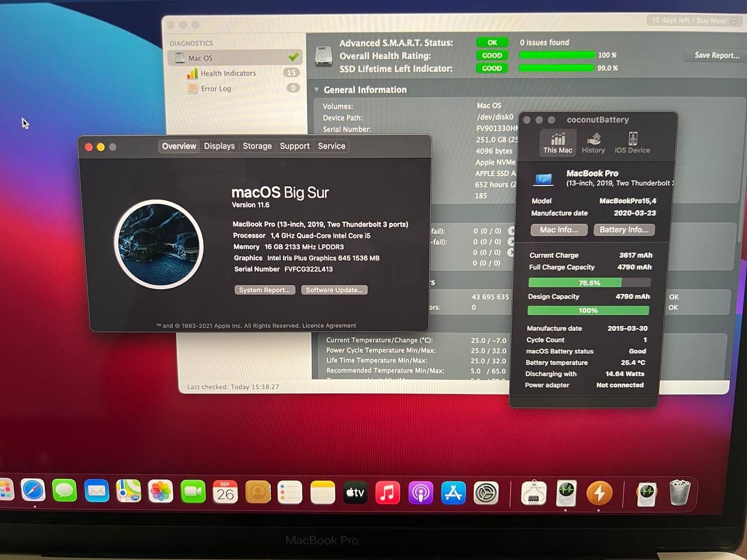This screenshot has height=560, width=747.
Task: Open Health Indicators in sidebar
Action: coord(228,73)
